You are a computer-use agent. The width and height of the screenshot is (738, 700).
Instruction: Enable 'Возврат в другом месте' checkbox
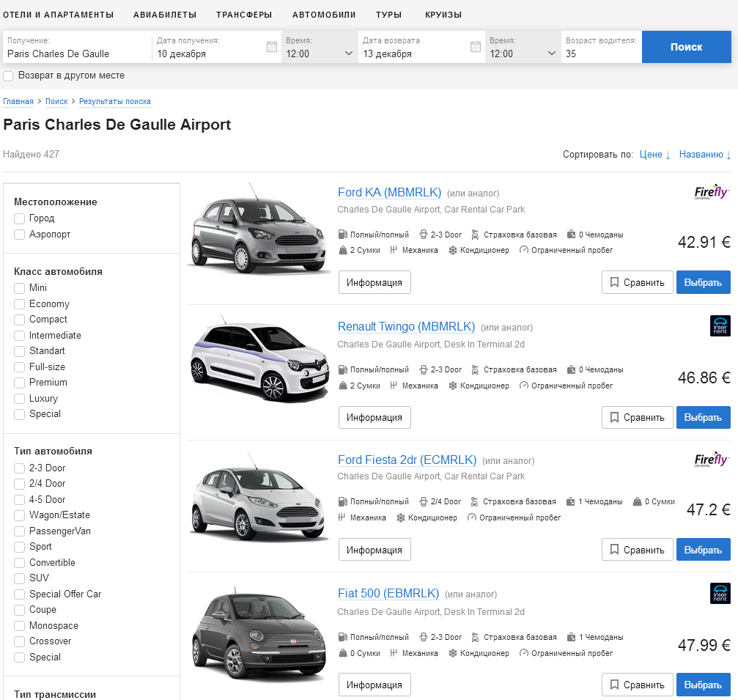click(8, 75)
